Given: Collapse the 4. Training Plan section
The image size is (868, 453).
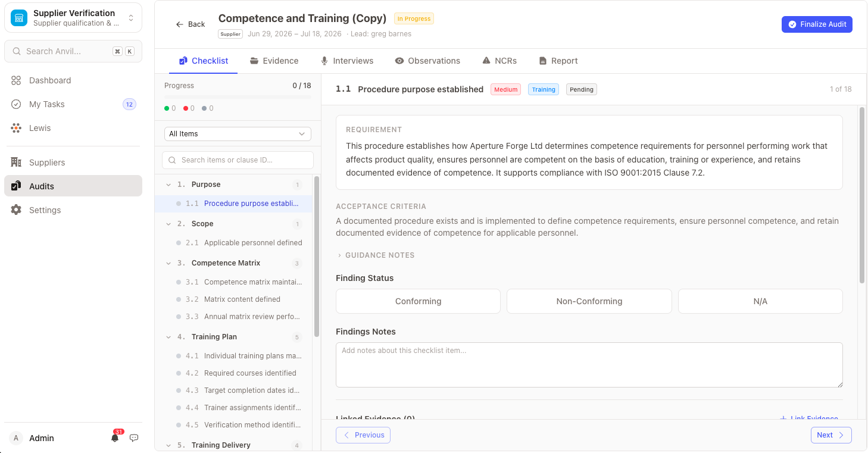Looking at the screenshot, I should click(168, 337).
